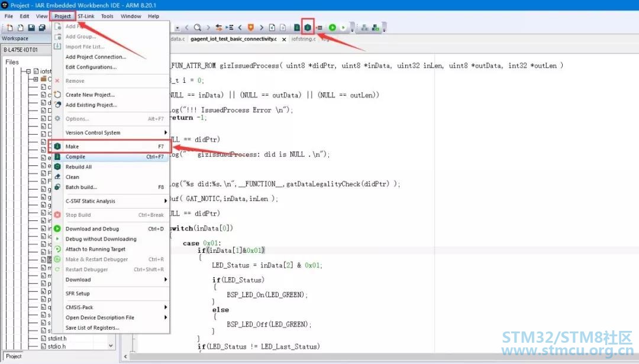This screenshot has height=364, width=639.
Task: Open the Edit menu
Action: pos(24,17)
